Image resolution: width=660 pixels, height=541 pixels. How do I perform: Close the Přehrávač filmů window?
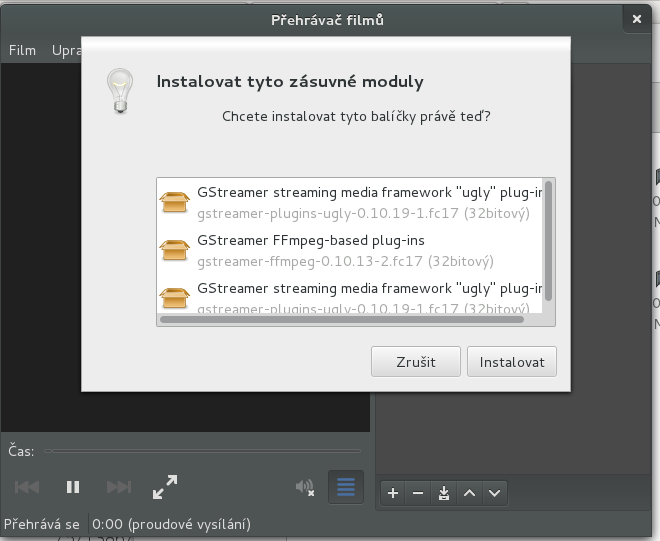637,19
